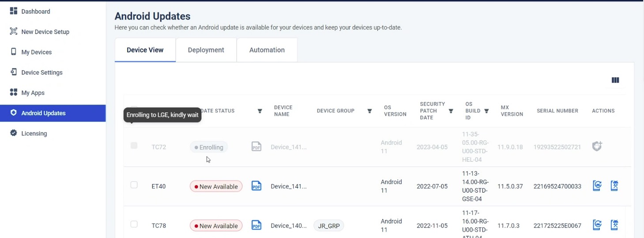Click the New Available badge for ET40
Screen dimensions: 644x238
pos(216,187)
